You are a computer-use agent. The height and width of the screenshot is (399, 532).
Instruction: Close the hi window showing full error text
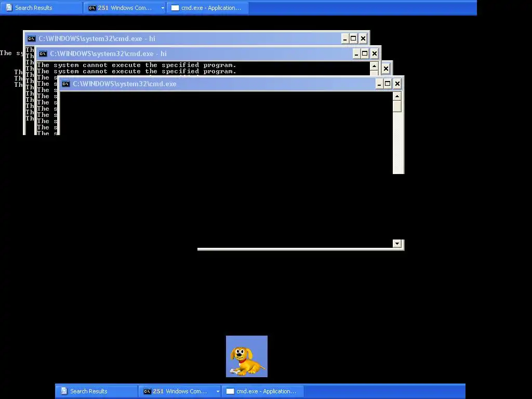(375, 54)
